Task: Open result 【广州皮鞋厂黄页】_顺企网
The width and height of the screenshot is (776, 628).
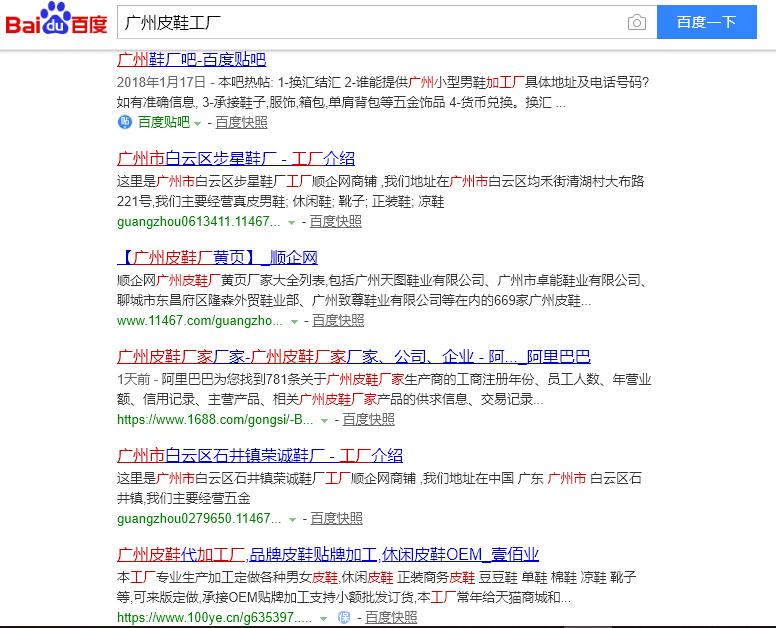Action: (217, 257)
